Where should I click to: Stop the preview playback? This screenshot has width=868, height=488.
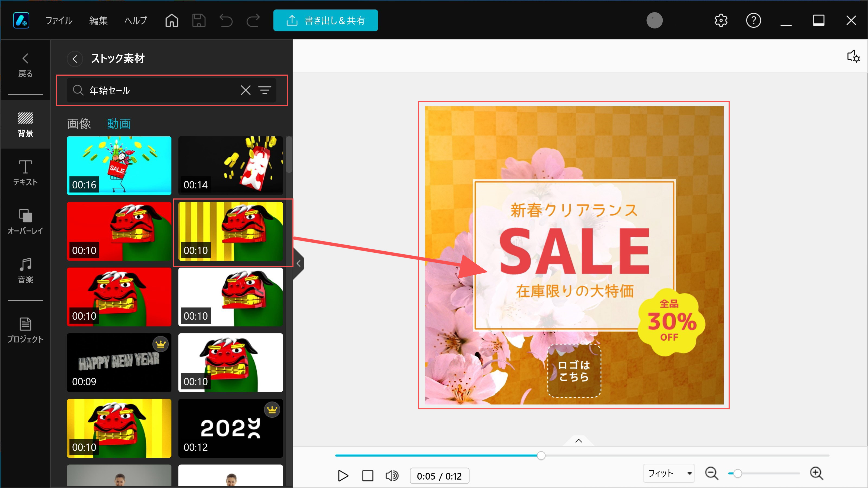pyautogui.click(x=368, y=476)
